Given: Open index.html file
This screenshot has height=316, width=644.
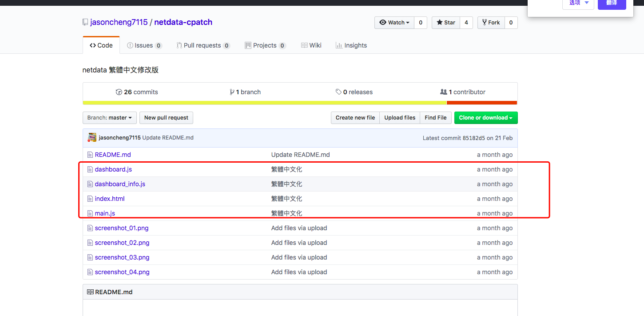Looking at the screenshot, I should click(110, 199).
